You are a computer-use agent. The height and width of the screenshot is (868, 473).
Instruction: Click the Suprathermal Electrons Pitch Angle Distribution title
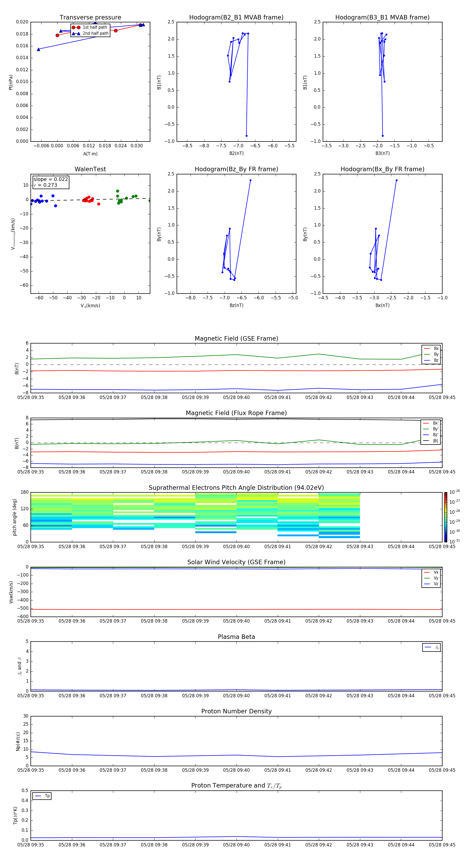(236, 488)
